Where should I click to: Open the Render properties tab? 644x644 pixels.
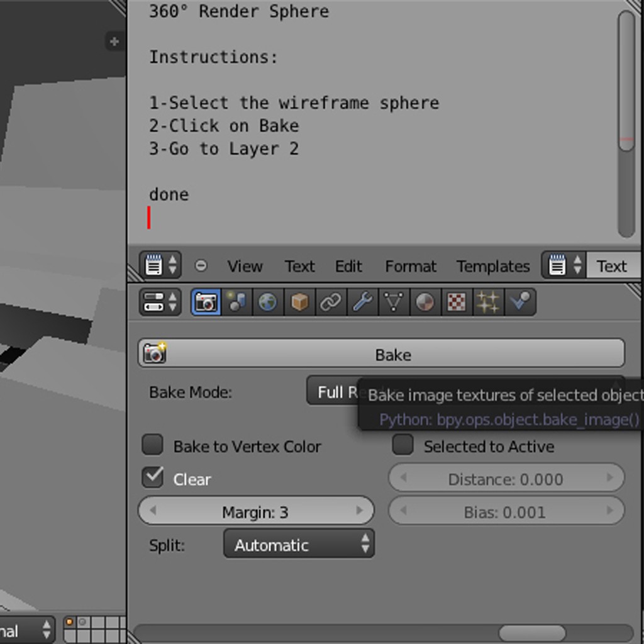point(205,302)
